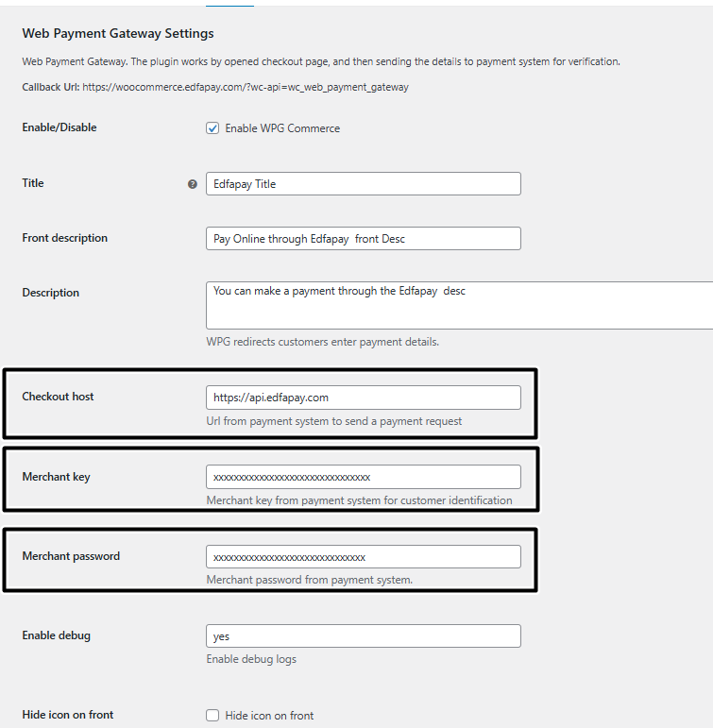This screenshot has width=713, height=728.
Task: Focus the Merchant password input field
Action: (364, 557)
